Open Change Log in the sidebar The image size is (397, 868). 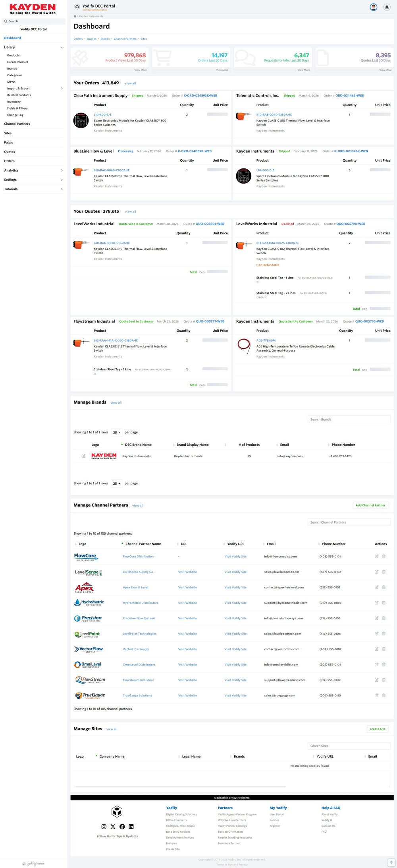tap(15, 115)
